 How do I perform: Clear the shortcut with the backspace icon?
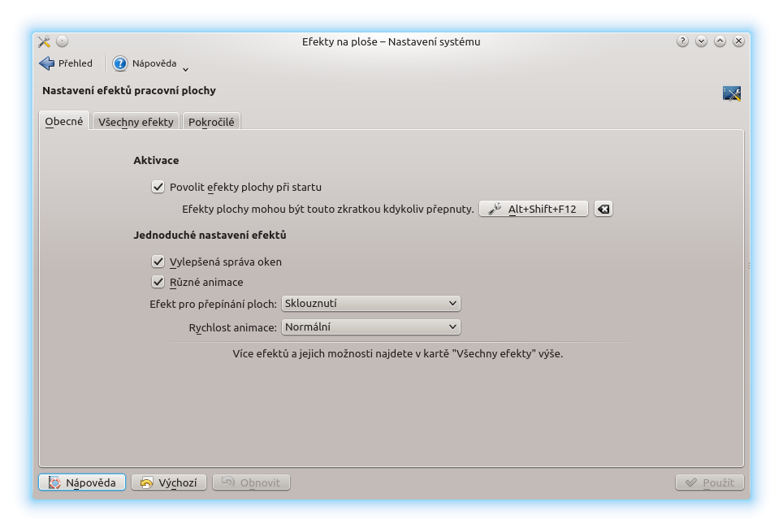point(603,209)
